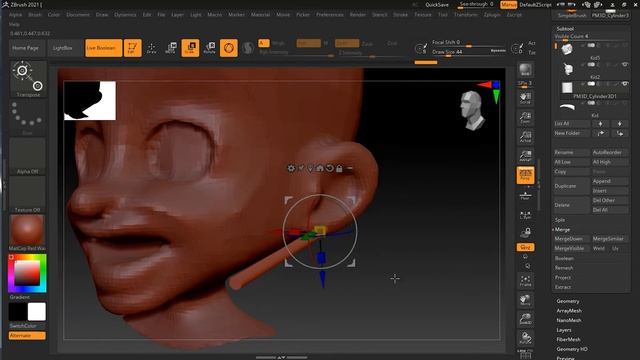
Task: Expand the Extract section
Action: coord(562,287)
